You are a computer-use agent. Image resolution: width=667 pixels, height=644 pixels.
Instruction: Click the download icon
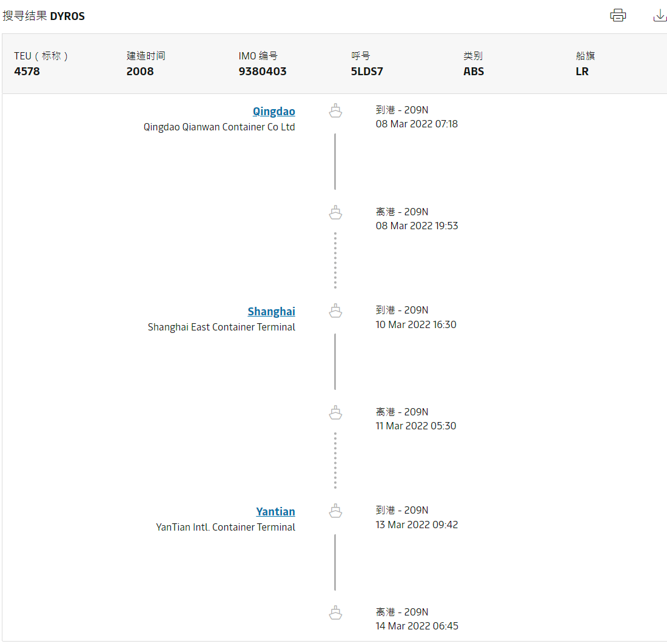click(659, 16)
